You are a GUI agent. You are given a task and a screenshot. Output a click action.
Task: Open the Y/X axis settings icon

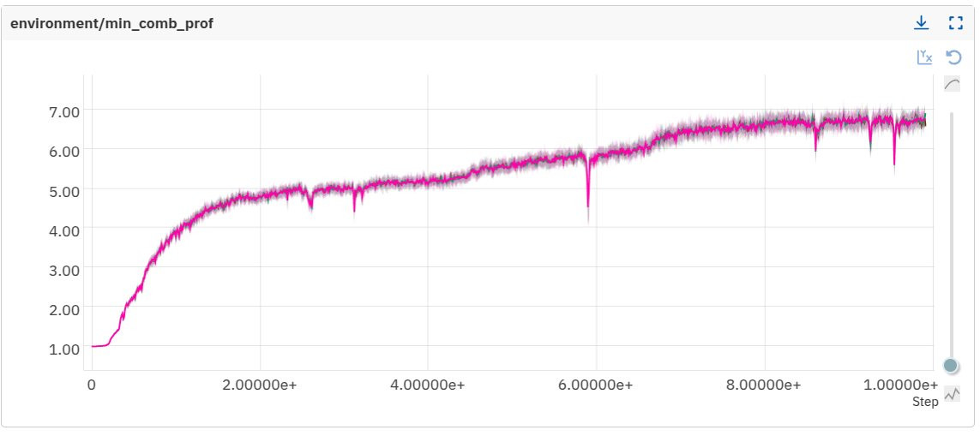[x=924, y=57]
